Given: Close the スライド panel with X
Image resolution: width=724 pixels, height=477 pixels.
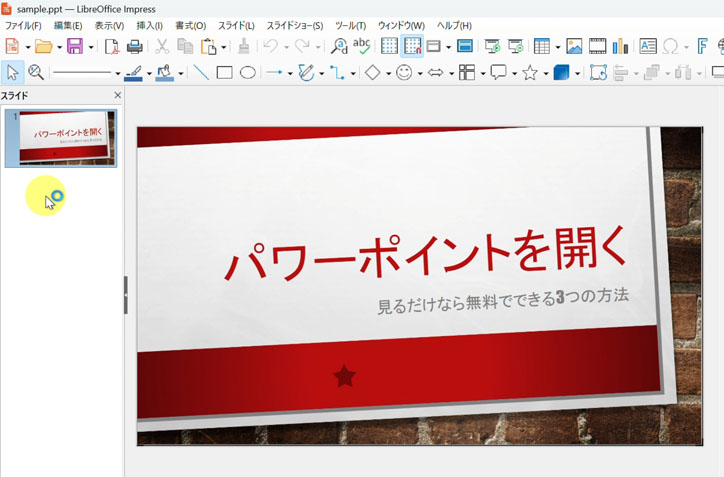Looking at the screenshot, I should (x=117, y=96).
